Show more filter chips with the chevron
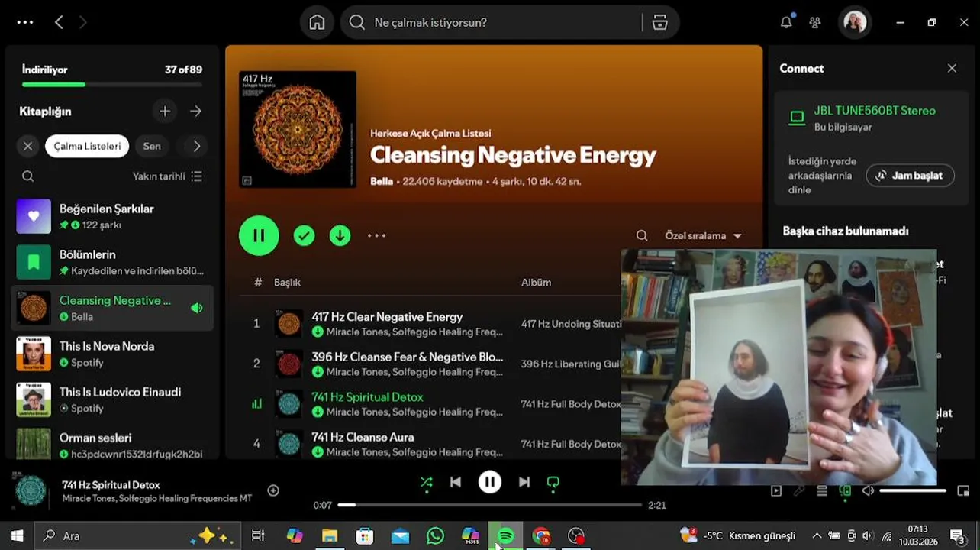This screenshot has height=550, width=980. 196,146
